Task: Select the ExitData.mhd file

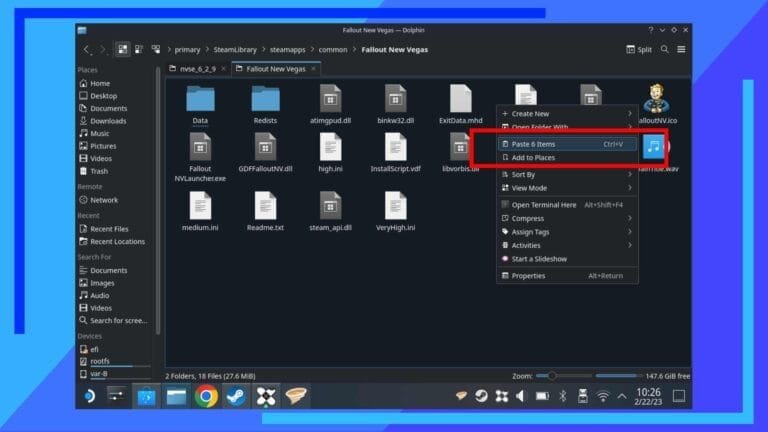Action: [x=460, y=104]
